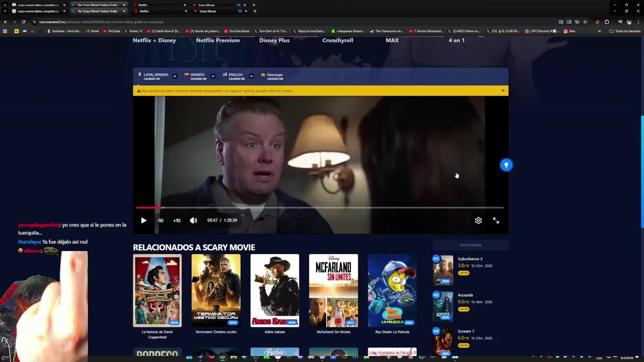Open the YouTube Music bookmark

(x=236, y=31)
